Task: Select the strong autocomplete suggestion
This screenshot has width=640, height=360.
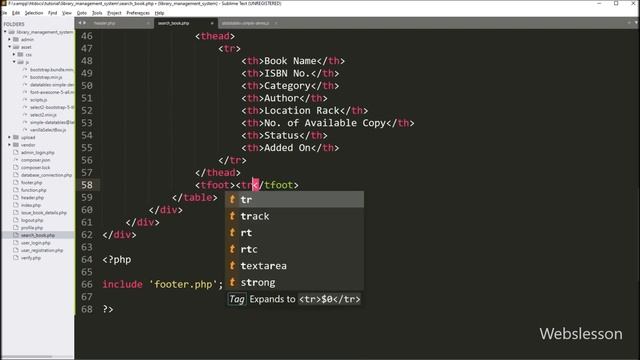Action: [x=294, y=282]
